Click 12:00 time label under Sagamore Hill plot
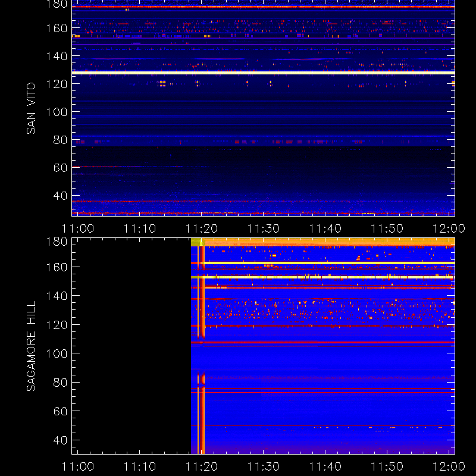 449,466
